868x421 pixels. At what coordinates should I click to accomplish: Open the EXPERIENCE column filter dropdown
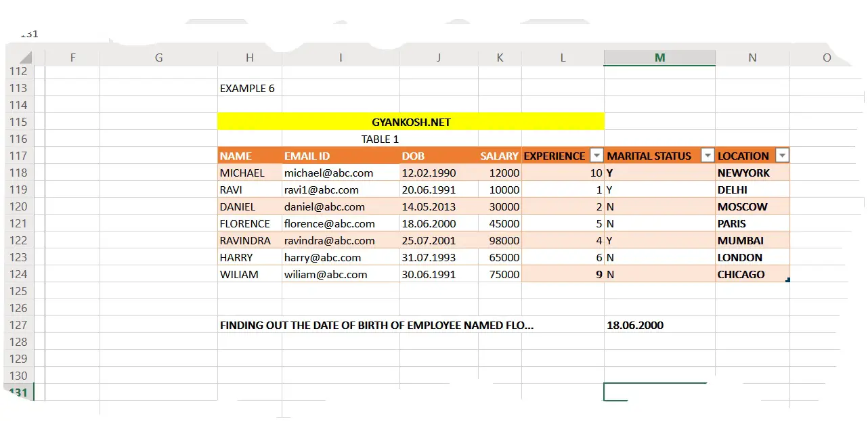596,156
